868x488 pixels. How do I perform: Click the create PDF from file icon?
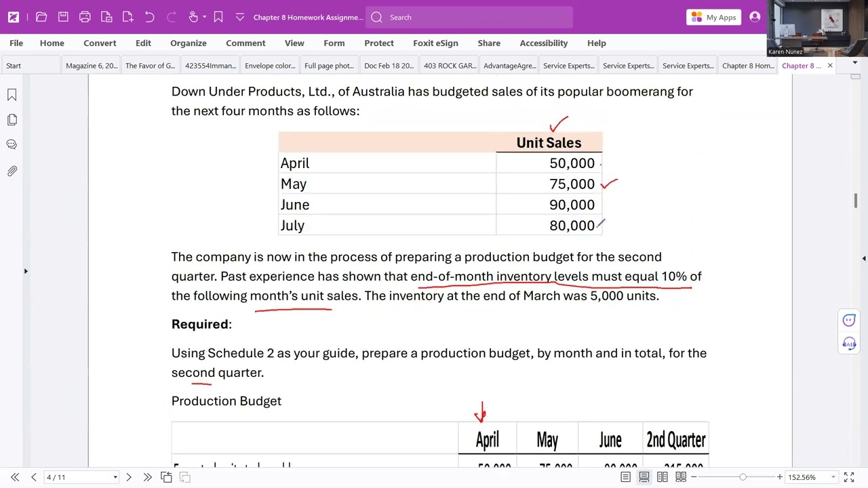pos(106,17)
